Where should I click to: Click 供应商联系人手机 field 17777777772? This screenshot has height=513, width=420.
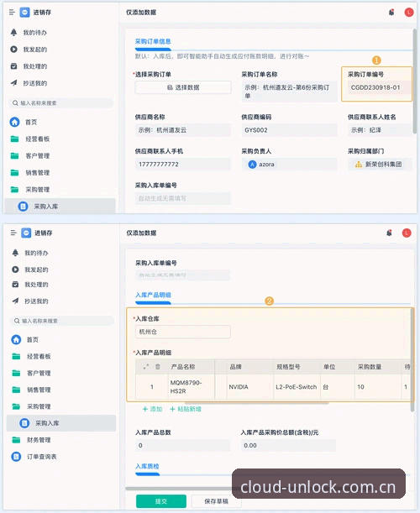click(x=182, y=165)
